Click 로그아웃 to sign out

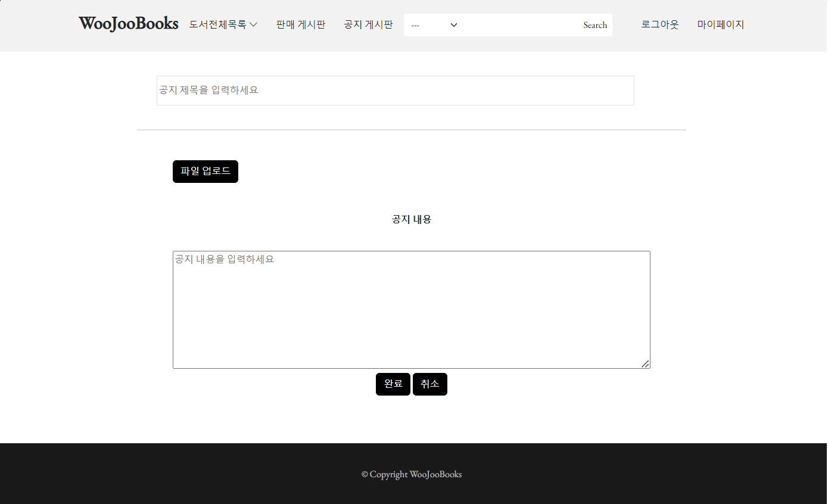pos(660,24)
